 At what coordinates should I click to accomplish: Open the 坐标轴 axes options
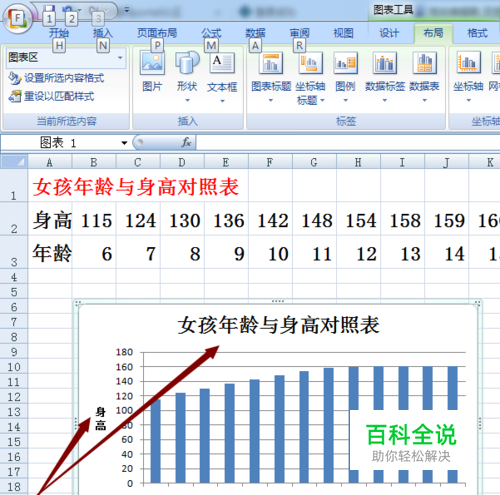[x=468, y=71]
